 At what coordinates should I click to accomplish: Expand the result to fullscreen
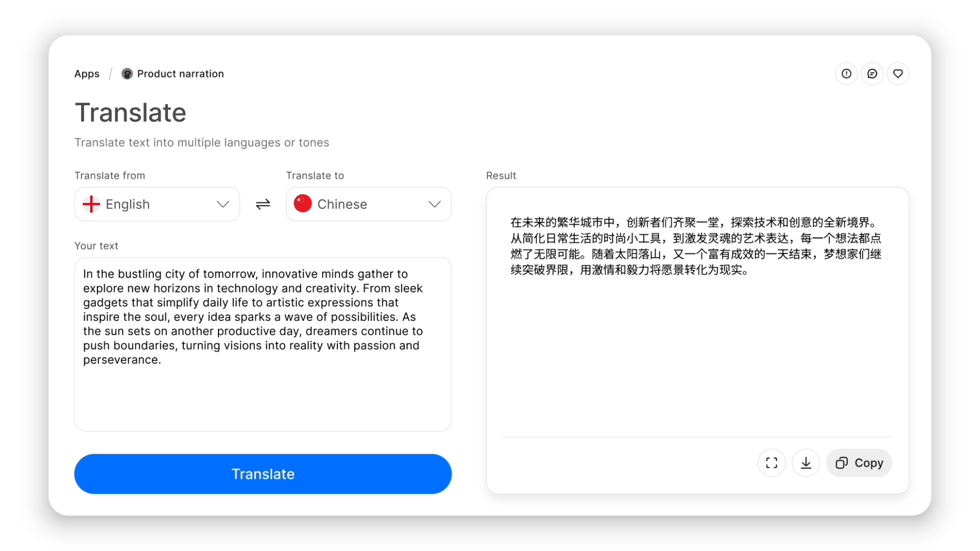772,463
